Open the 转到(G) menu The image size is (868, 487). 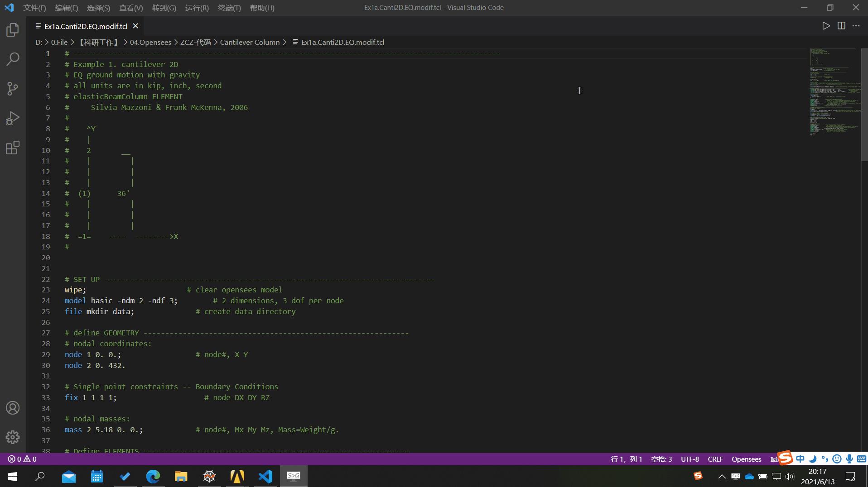164,8
